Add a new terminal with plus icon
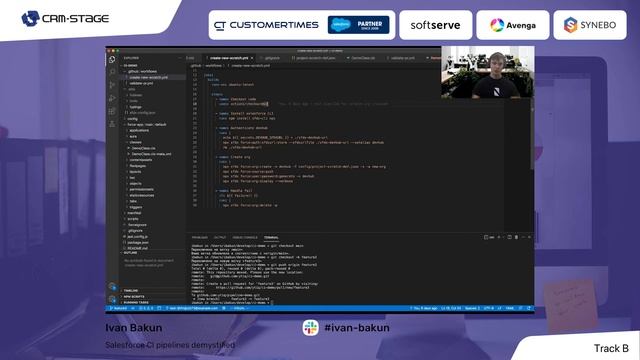This screenshot has height=360, width=640. point(499,237)
